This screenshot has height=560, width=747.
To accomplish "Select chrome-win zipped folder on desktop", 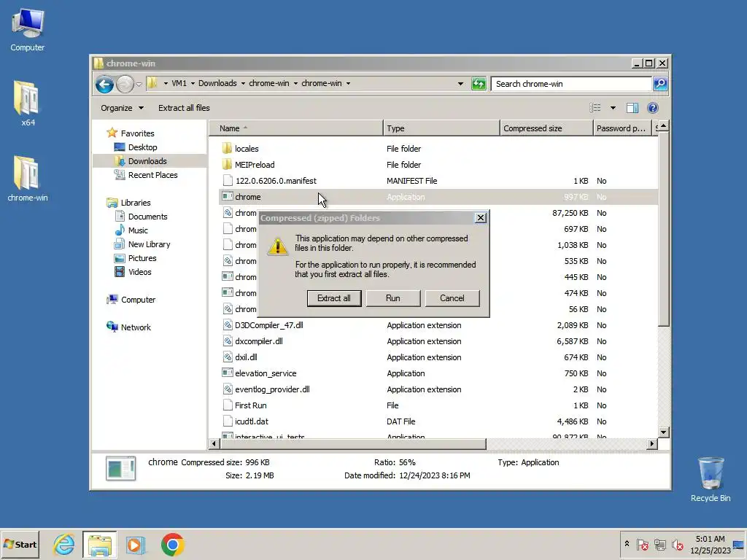I will 27,179.
